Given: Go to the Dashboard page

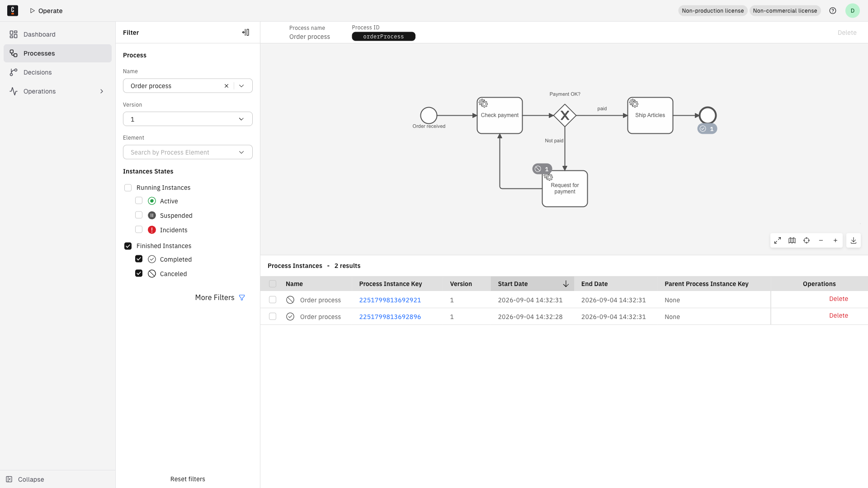Looking at the screenshot, I should (x=57, y=34).
